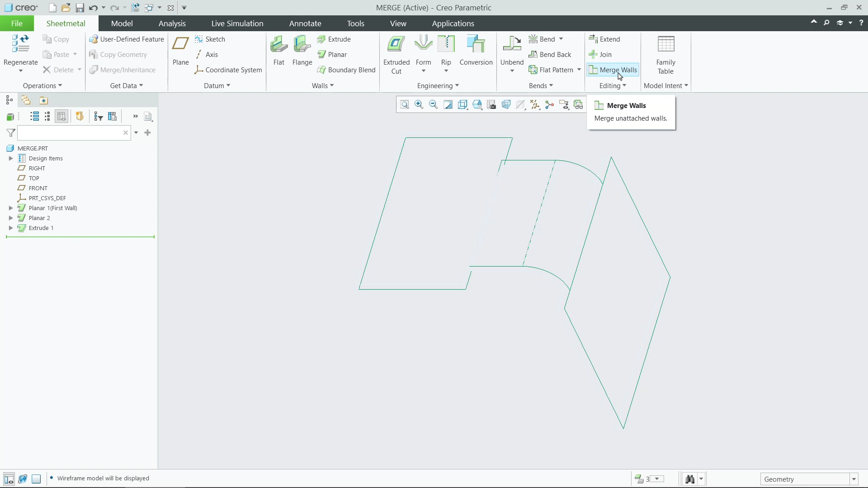Click Refit in the graphics toolbar
868x488 pixels.
tap(405, 105)
